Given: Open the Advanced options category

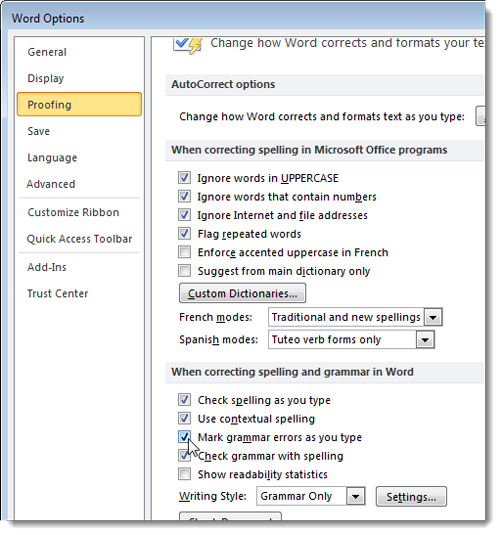Looking at the screenshot, I should pyautogui.click(x=51, y=184).
